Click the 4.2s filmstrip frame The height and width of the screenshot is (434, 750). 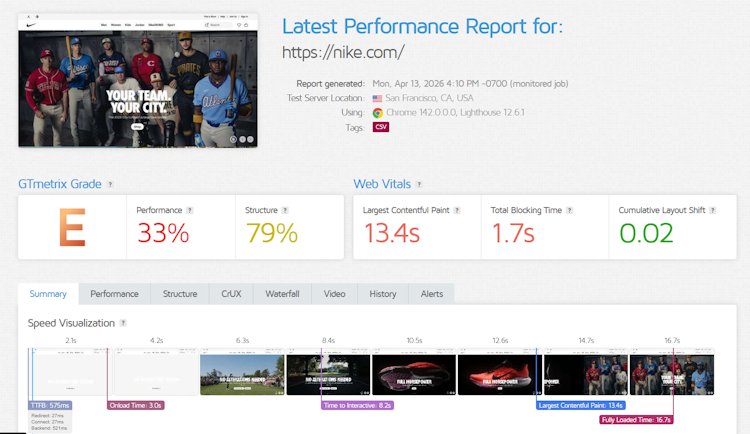[156, 372]
